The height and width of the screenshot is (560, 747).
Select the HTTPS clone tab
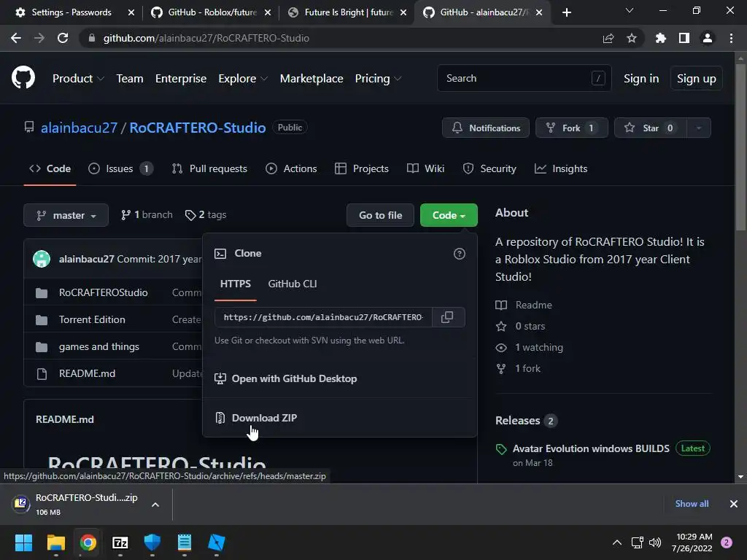click(236, 284)
